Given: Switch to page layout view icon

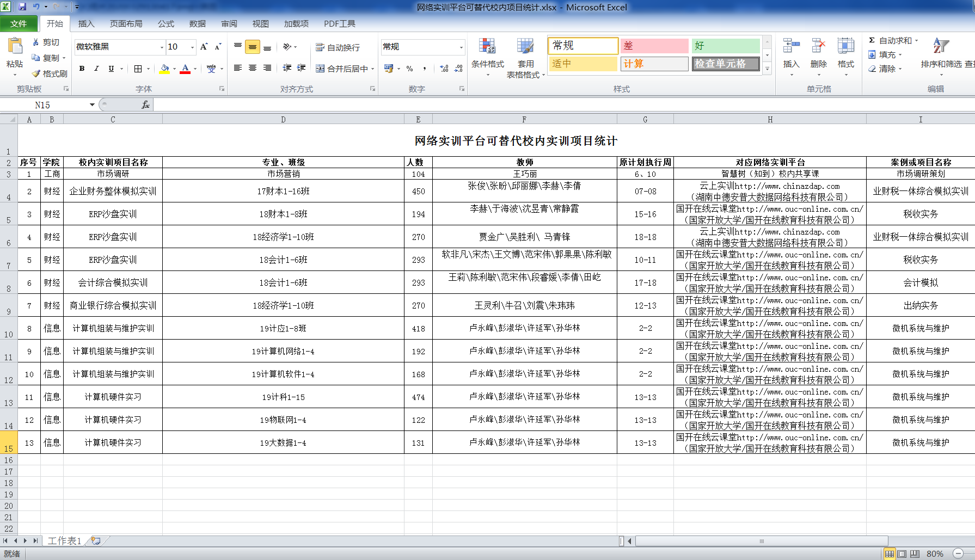Looking at the screenshot, I should (902, 554).
